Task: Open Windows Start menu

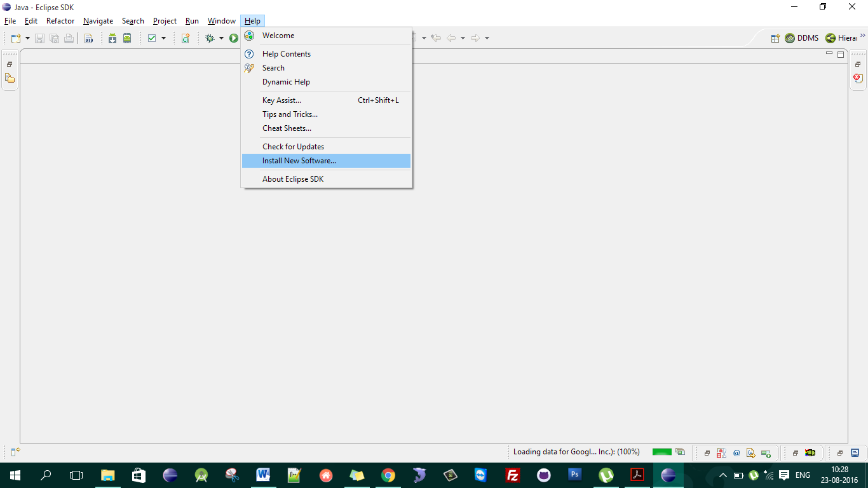Action: tap(15, 475)
